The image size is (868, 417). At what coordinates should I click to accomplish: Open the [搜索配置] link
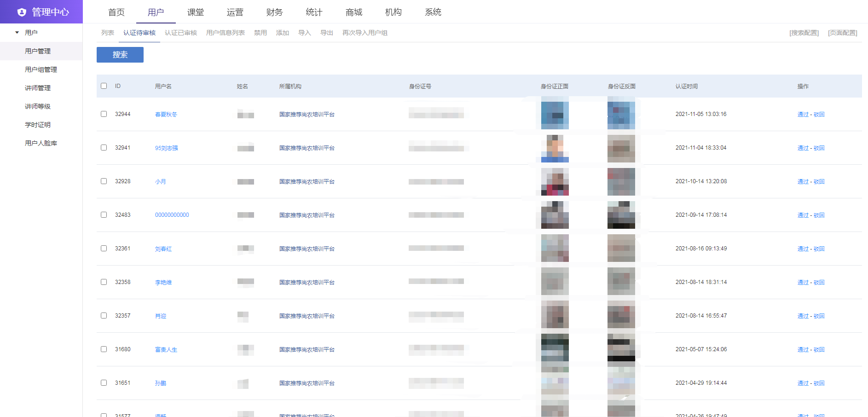coord(804,33)
